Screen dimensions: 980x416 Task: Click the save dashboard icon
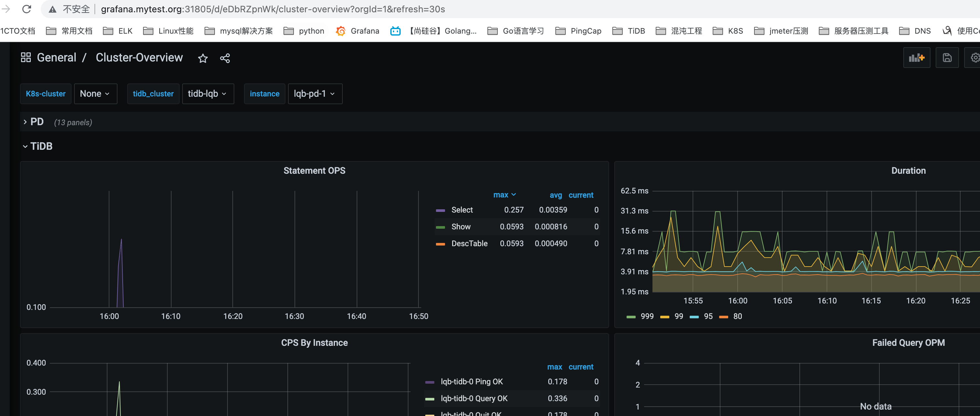pyautogui.click(x=947, y=58)
